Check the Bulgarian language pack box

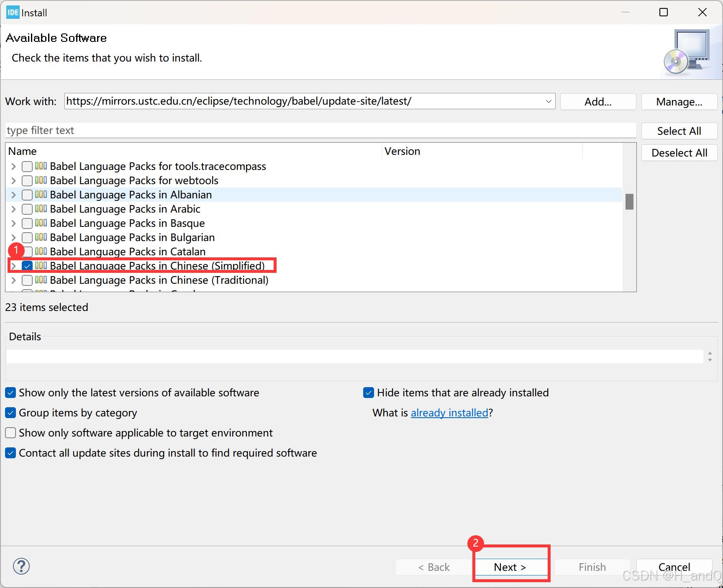click(x=27, y=237)
